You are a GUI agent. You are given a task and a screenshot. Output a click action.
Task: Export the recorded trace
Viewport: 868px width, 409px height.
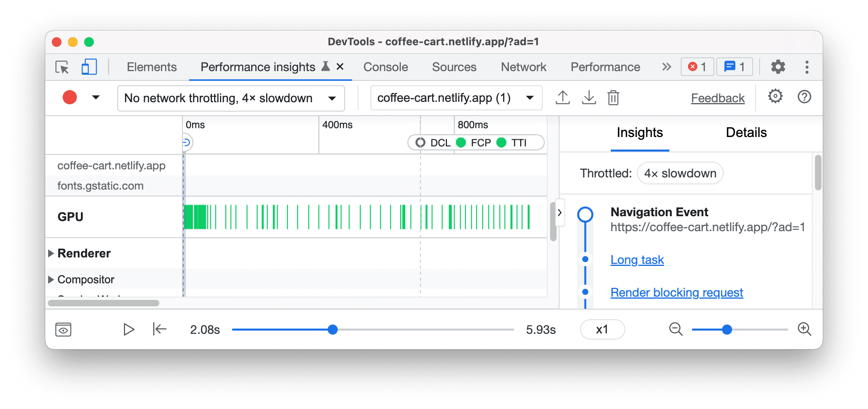tap(562, 97)
